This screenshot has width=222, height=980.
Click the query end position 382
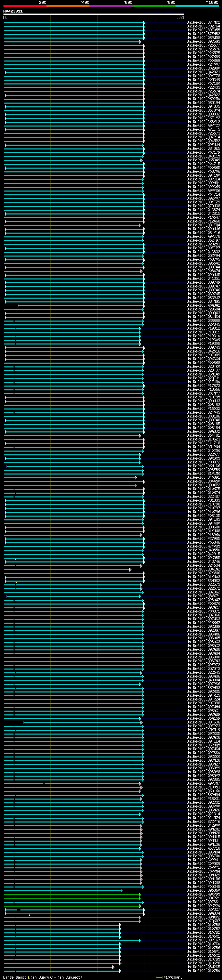click(x=179, y=17)
